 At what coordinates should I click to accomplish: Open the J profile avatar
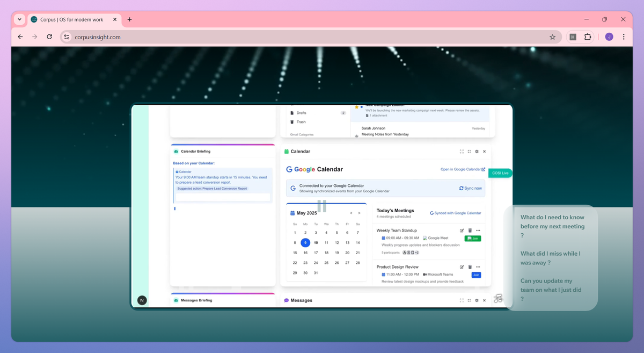609,37
